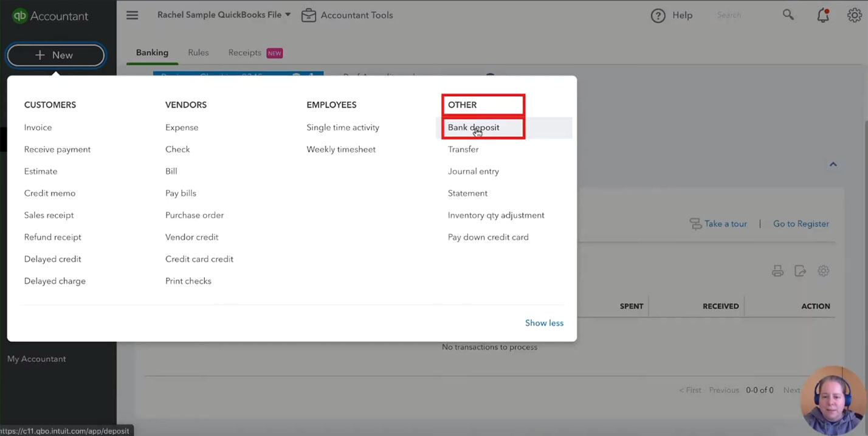Image resolution: width=868 pixels, height=436 pixels.
Task: Select Journal entry
Action: pos(474,171)
